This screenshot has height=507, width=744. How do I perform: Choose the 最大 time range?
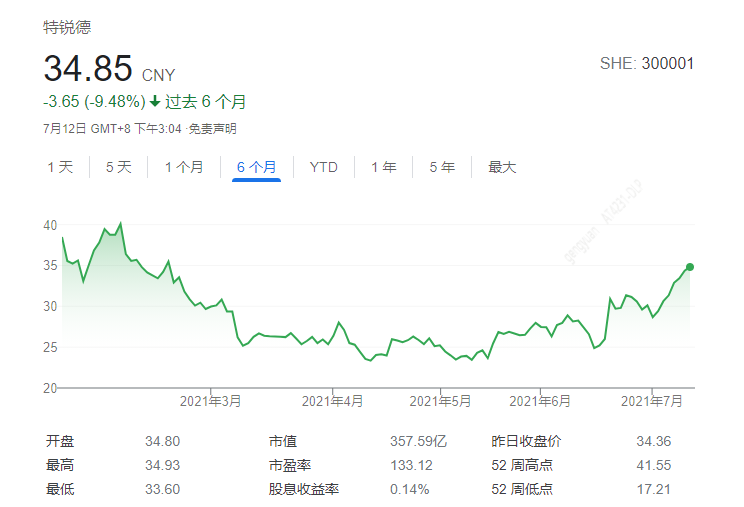click(x=502, y=167)
